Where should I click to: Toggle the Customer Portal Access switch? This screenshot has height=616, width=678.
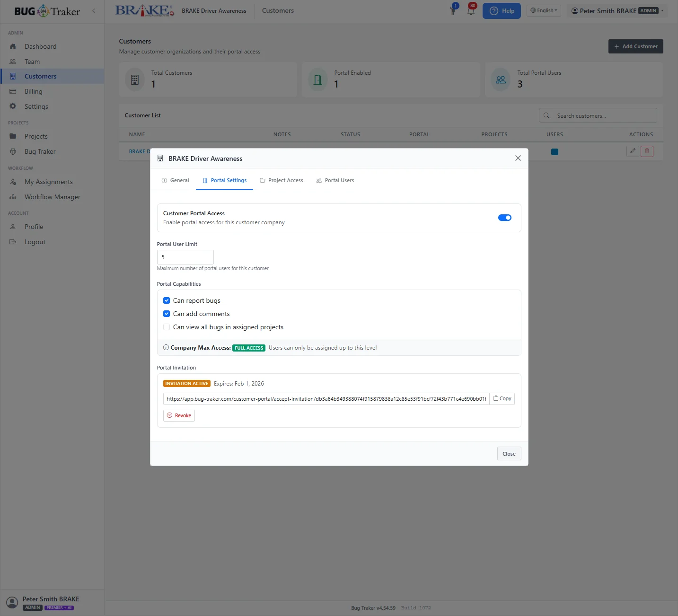[x=505, y=218]
